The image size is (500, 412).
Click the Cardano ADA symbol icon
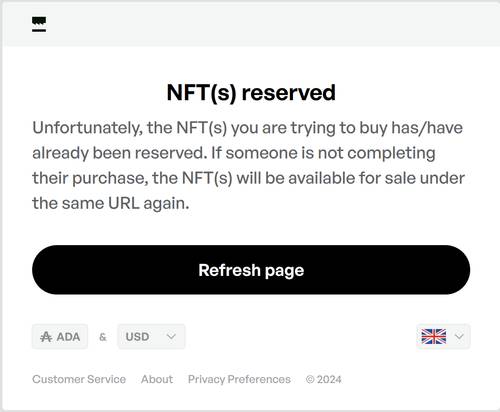(46, 337)
